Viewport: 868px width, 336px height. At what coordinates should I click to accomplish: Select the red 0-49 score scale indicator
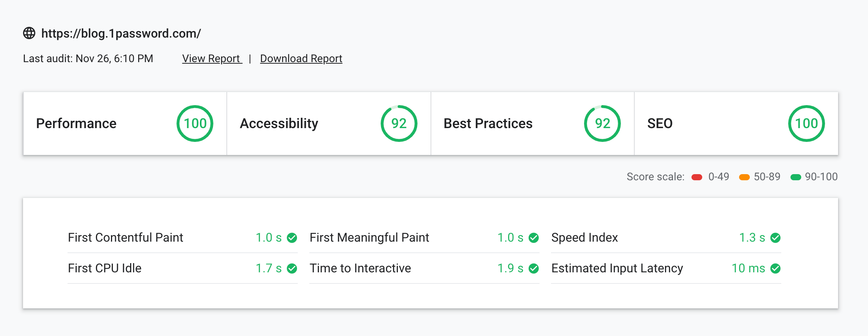696,177
